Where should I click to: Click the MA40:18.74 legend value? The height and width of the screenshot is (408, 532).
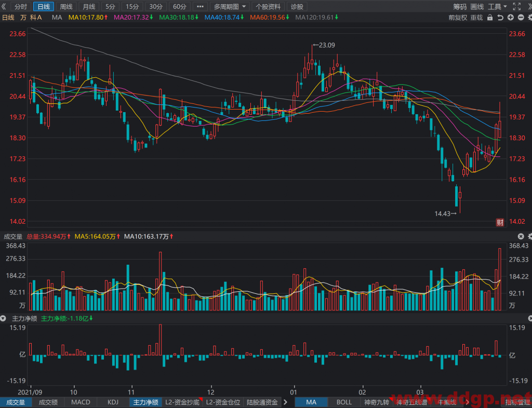coord(224,18)
